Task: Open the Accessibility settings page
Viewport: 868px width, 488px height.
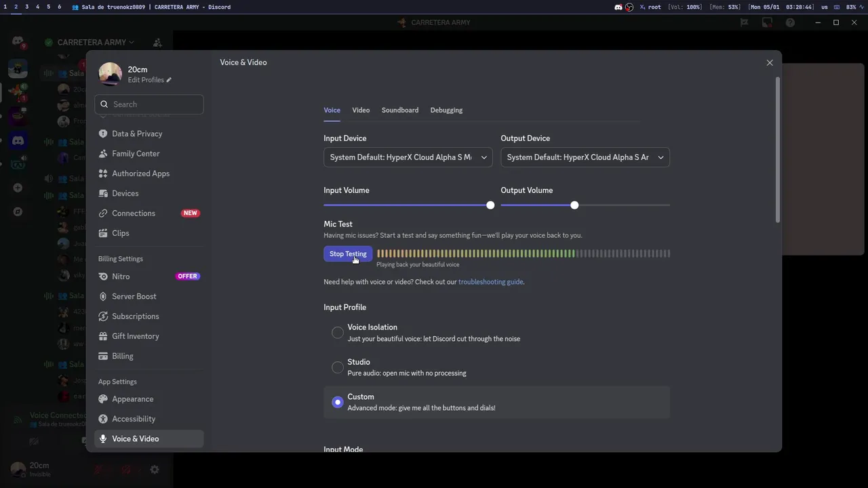Action: pos(149,419)
